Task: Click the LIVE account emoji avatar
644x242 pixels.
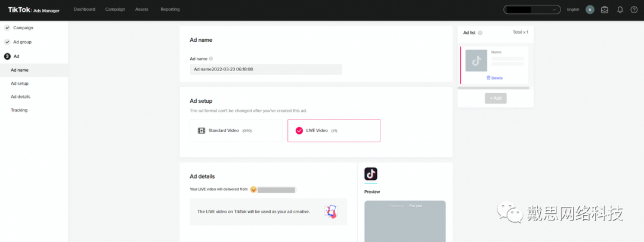Action: point(253,189)
